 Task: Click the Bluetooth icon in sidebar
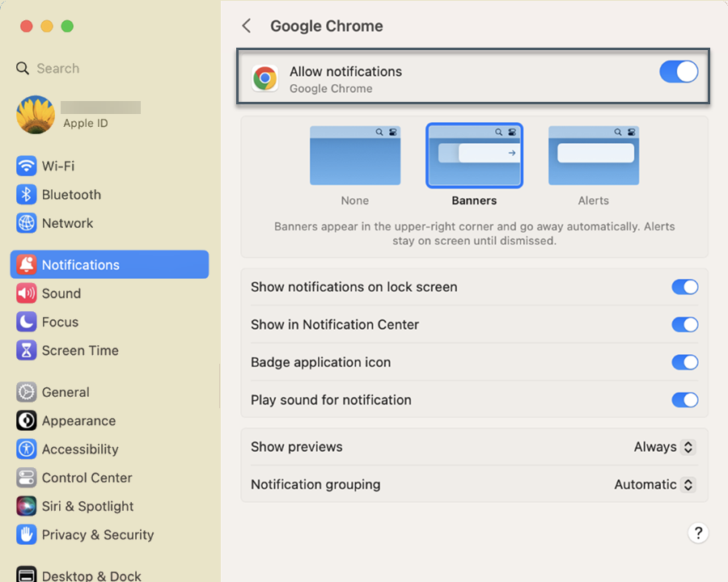click(x=27, y=195)
